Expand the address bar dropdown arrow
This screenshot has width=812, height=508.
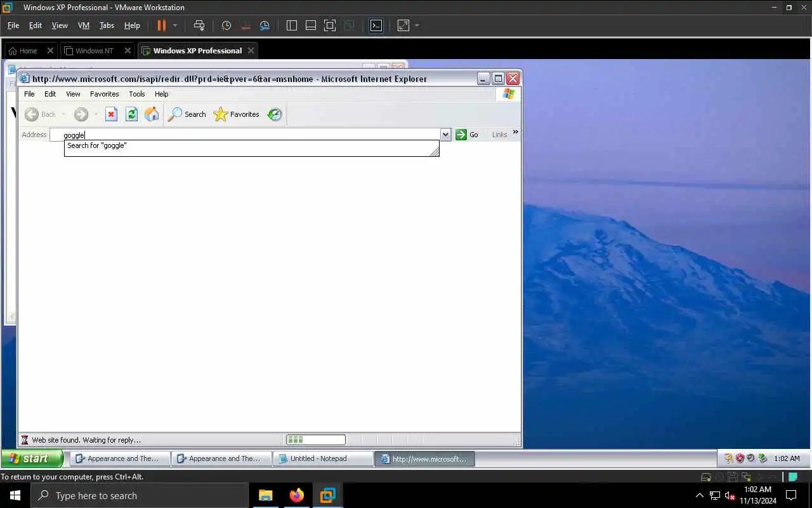click(445, 135)
